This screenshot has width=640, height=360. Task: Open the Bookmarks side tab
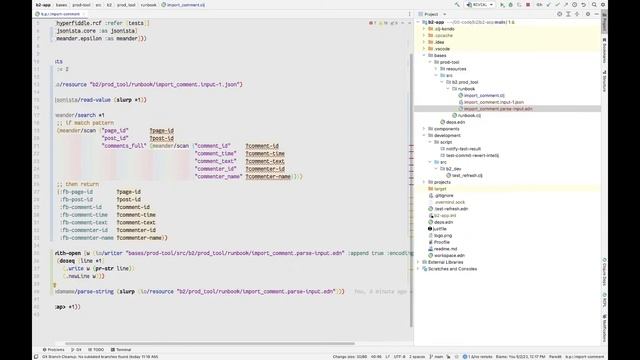(604, 51)
